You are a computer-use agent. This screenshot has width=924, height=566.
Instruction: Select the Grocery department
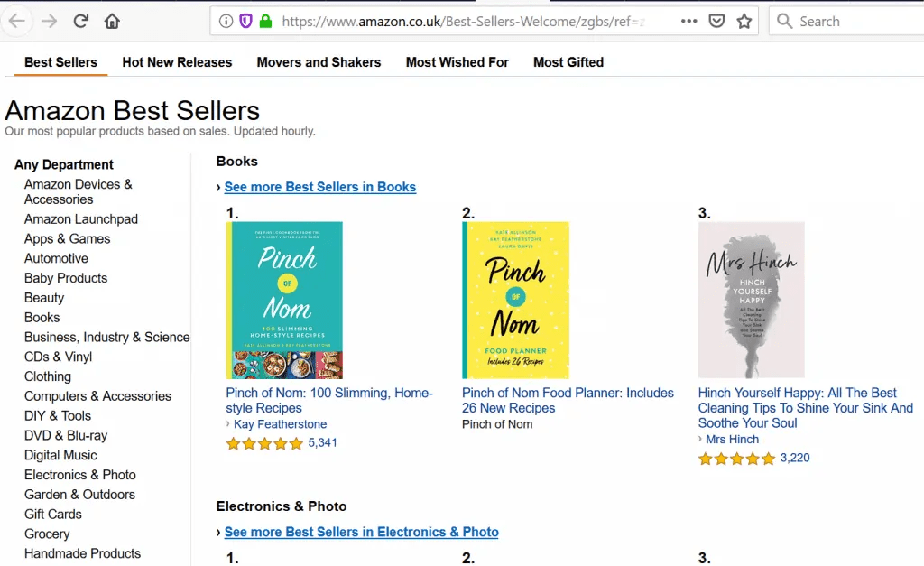[x=47, y=534]
